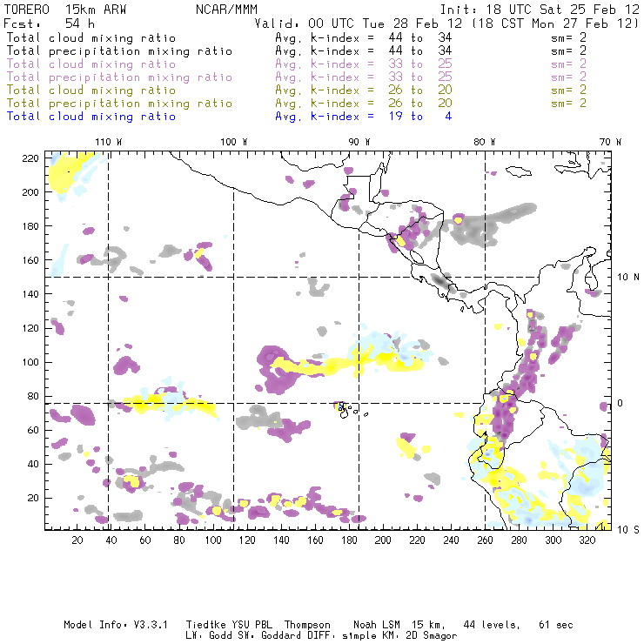Click the "200" tick on the horizontal axis
This screenshot has height=644, width=644.
coord(383,540)
